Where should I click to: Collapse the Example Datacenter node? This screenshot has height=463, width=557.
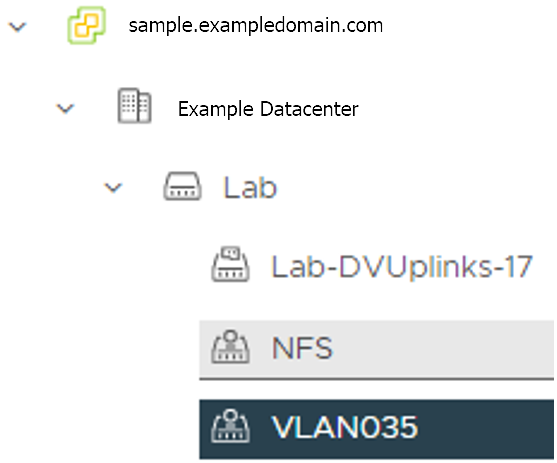(65, 108)
